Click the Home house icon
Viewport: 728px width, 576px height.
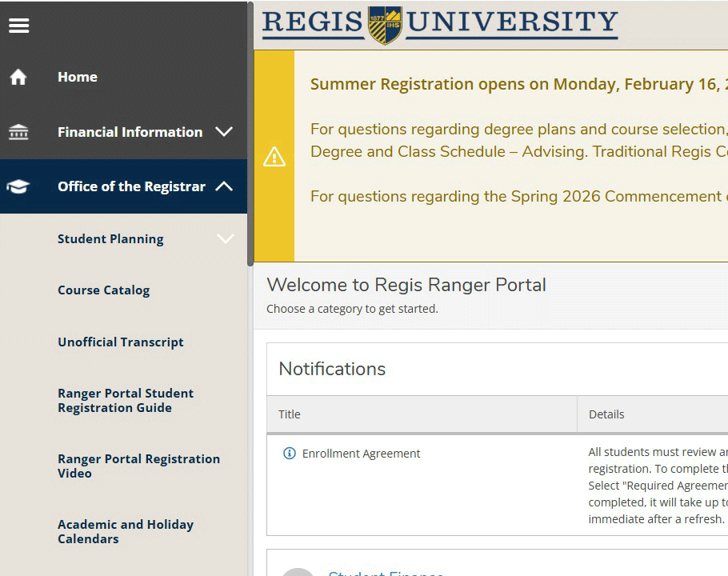(18, 76)
